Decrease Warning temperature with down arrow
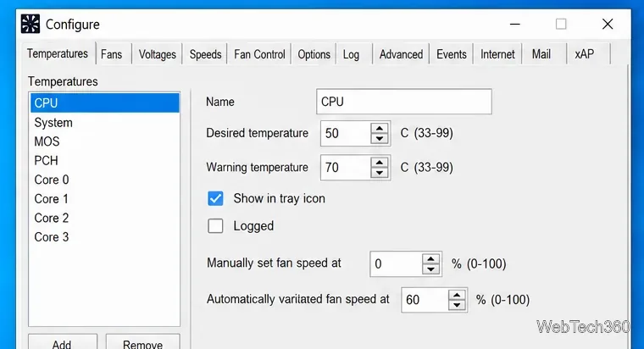This screenshot has height=349, width=644. (x=380, y=173)
